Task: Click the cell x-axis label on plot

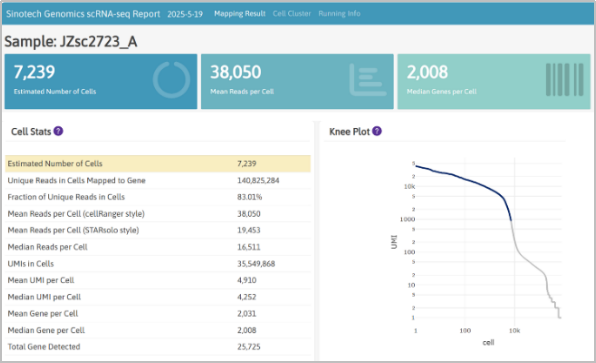Action: (488, 342)
